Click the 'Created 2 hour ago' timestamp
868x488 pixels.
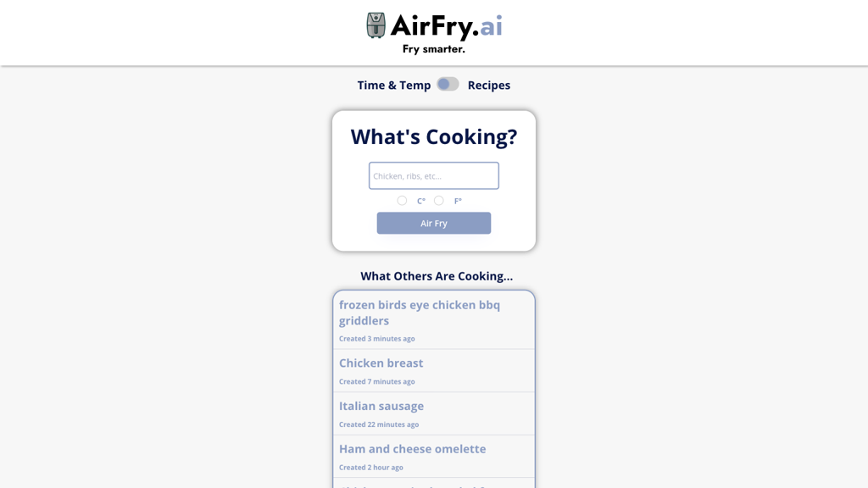(x=371, y=467)
